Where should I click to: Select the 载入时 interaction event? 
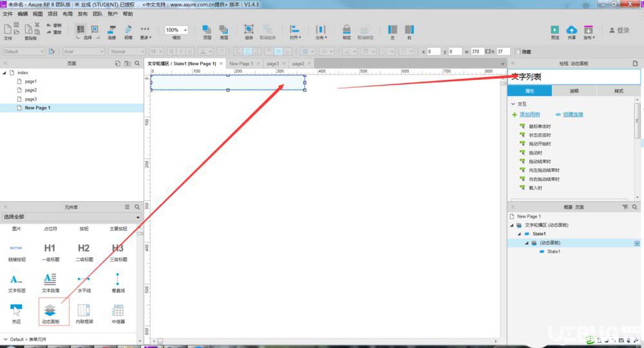click(x=536, y=188)
